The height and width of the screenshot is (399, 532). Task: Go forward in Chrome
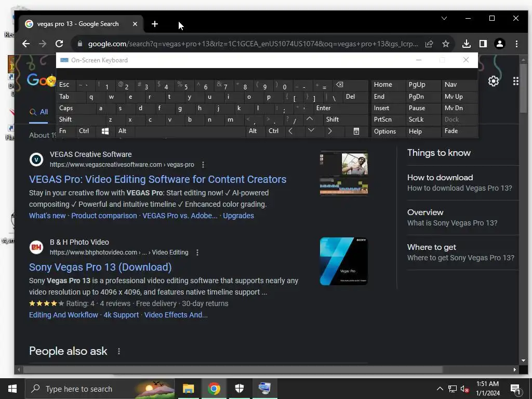(x=43, y=44)
